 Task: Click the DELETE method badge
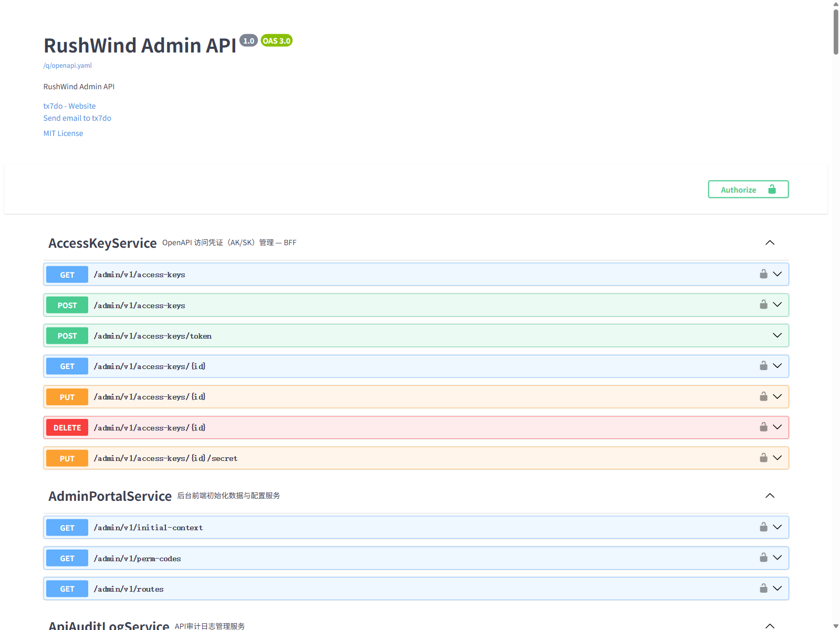[67, 427]
